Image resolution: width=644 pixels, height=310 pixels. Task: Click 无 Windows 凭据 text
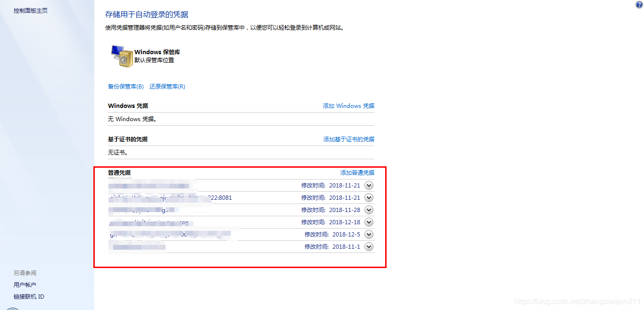[132, 119]
